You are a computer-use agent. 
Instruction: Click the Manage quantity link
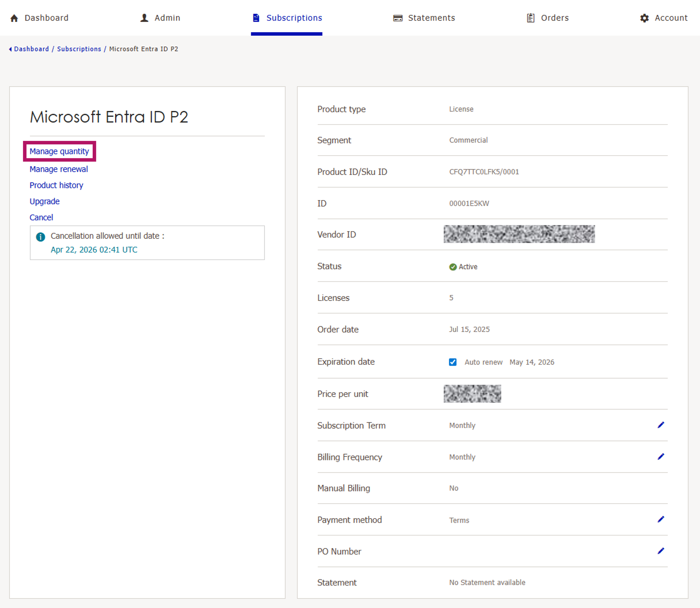pos(59,151)
